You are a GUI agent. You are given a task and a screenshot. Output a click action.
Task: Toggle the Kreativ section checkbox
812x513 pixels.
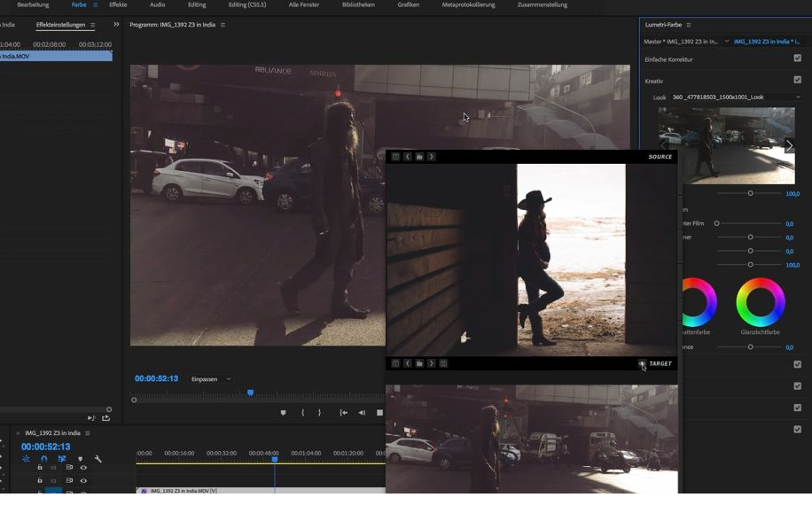[798, 80]
